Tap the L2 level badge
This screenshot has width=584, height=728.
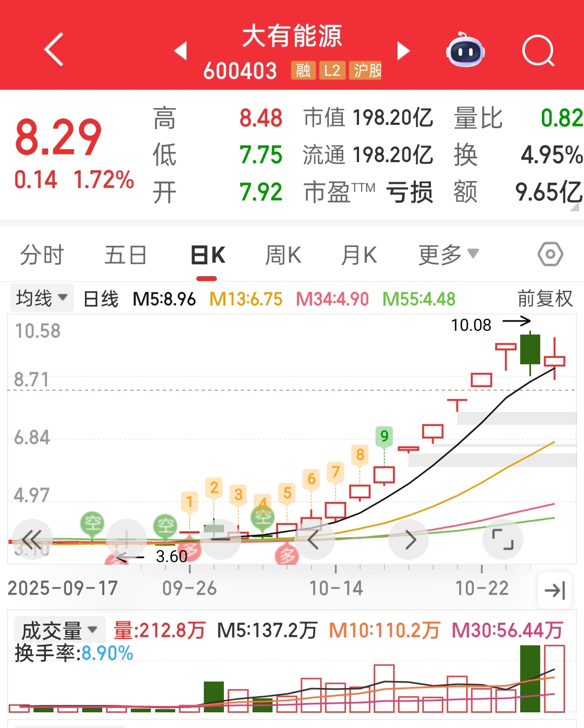tap(332, 70)
